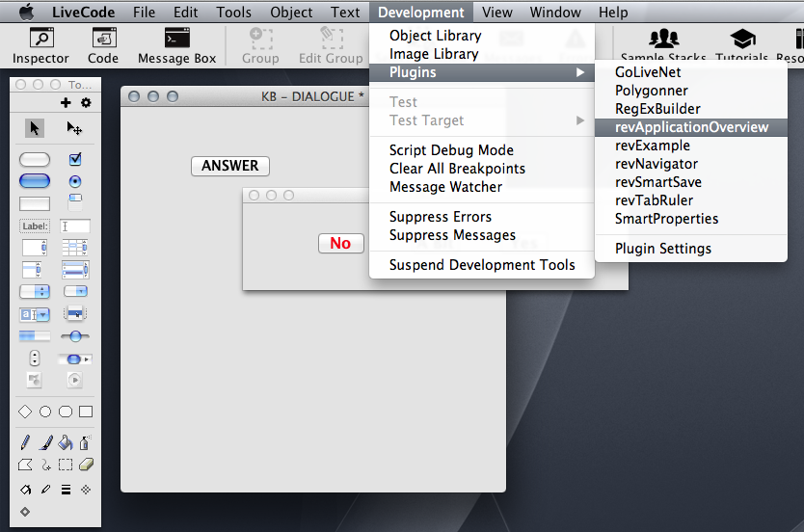Open the Message Box
Image resolution: width=804 pixels, height=532 pixels.
tap(177, 46)
